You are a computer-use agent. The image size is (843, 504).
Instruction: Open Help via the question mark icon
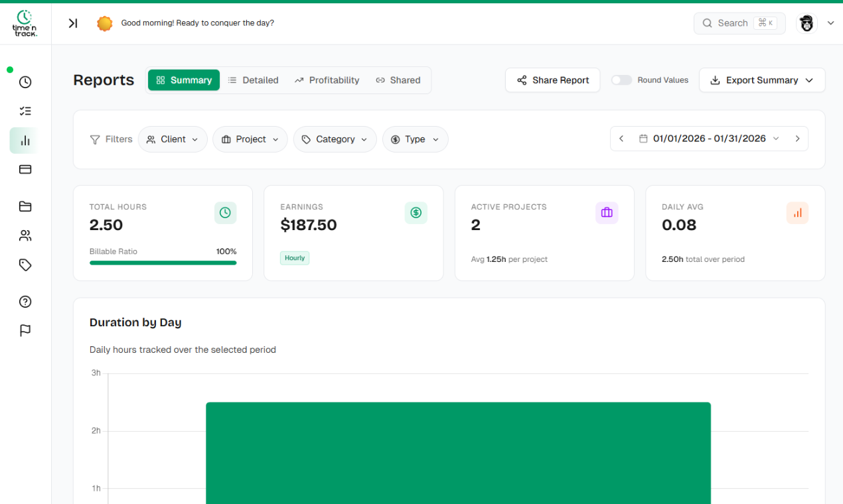(x=25, y=301)
